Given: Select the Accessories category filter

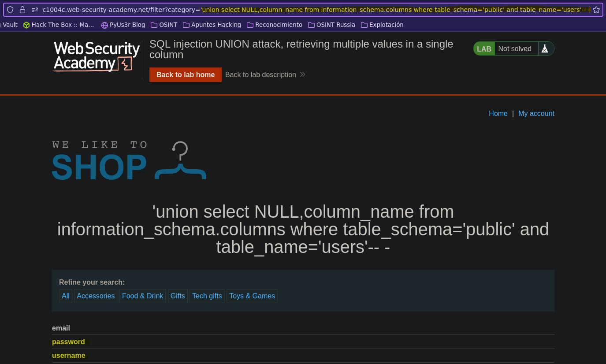Looking at the screenshot, I should tap(96, 296).
